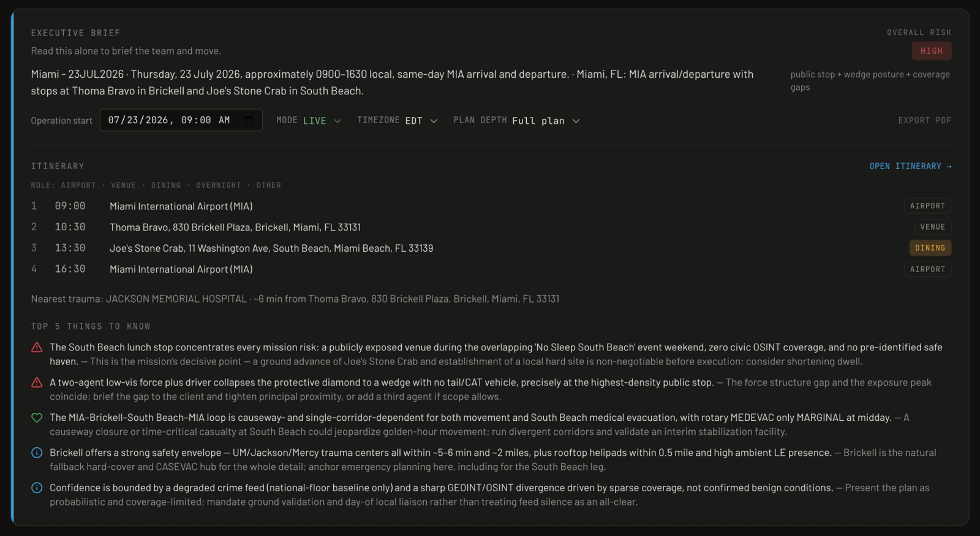Click the green heart icon for MIA-Brickell loop

pyautogui.click(x=37, y=418)
